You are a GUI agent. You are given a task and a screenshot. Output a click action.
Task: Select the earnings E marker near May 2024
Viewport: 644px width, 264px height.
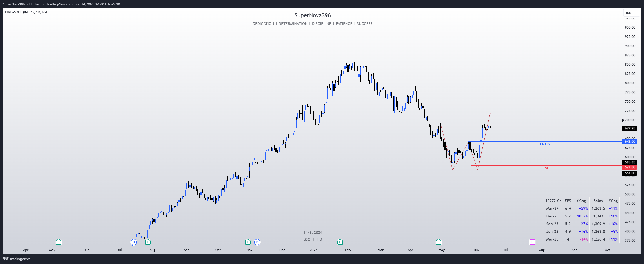(438, 242)
